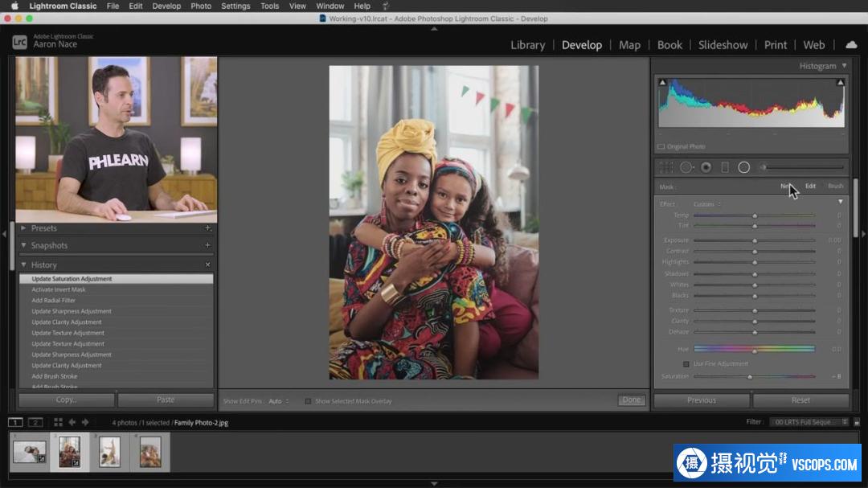Viewport: 868px width, 488px height.
Task: Clear History panel with the X icon
Action: point(207,265)
